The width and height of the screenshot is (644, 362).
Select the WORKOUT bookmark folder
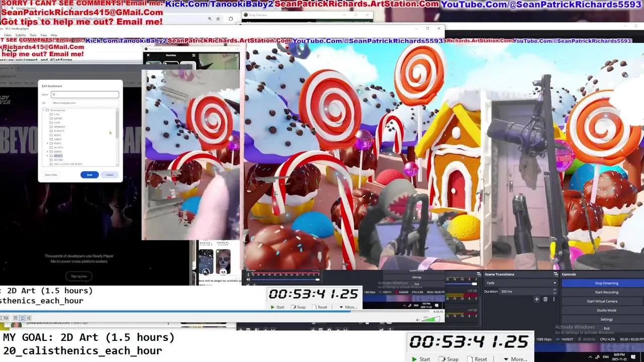click(x=59, y=127)
